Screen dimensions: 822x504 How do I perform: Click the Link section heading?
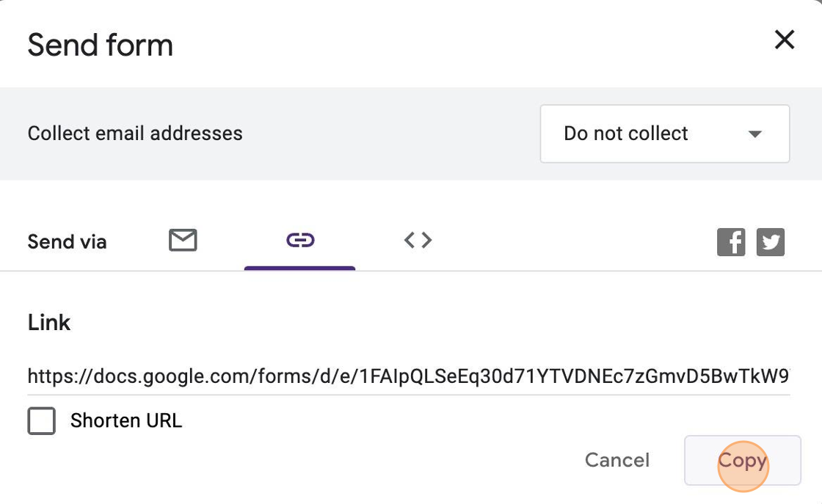click(x=49, y=323)
